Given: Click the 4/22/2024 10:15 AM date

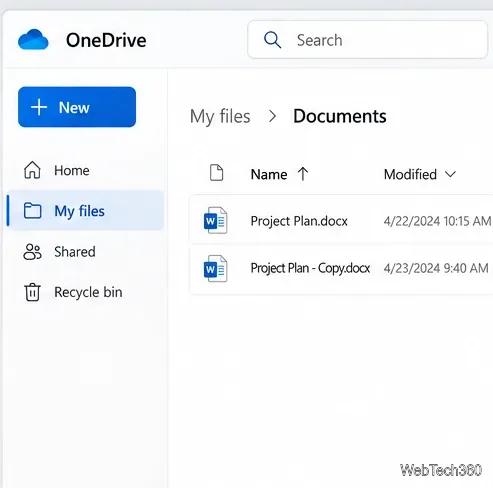Looking at the screenshot, I should 437,221.
